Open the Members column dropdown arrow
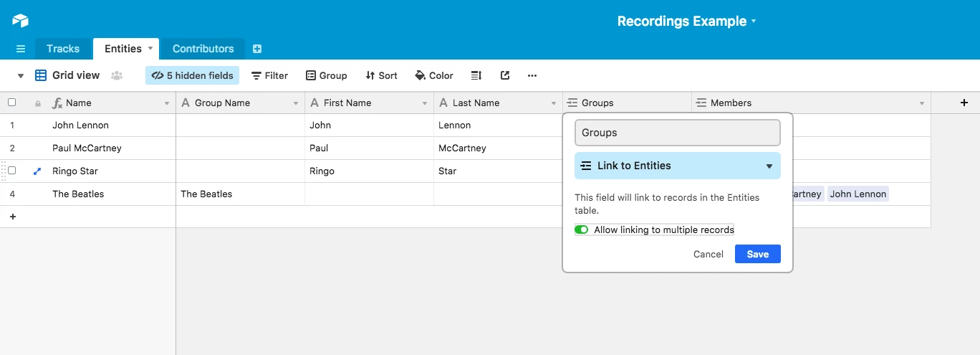The width and height of the screenshot is (980, 355). coord(922,103)
